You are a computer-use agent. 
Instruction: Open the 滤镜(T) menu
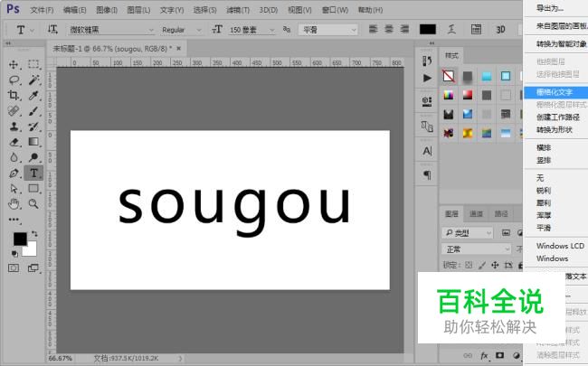[x=238, y=10]
